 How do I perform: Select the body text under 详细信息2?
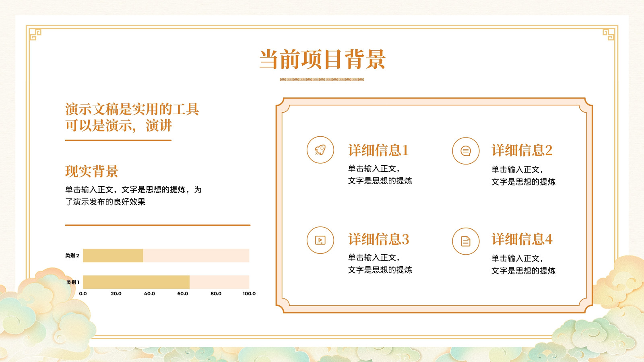point(523,176)
